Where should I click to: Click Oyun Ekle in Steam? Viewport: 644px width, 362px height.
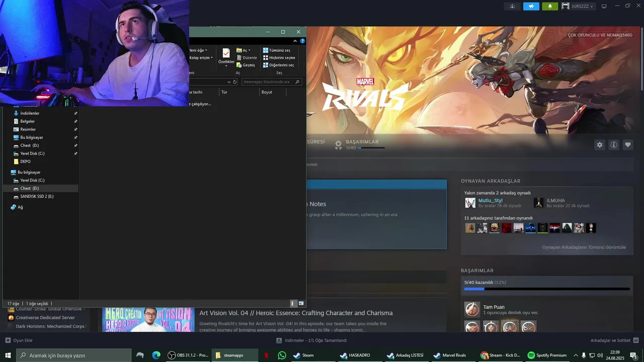pos(19,340)
